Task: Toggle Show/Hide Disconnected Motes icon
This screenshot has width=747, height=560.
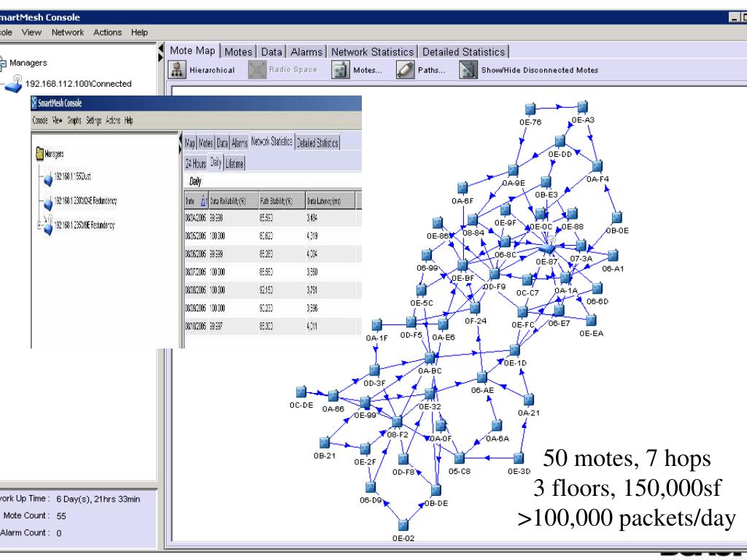Action: click(468, 70)
